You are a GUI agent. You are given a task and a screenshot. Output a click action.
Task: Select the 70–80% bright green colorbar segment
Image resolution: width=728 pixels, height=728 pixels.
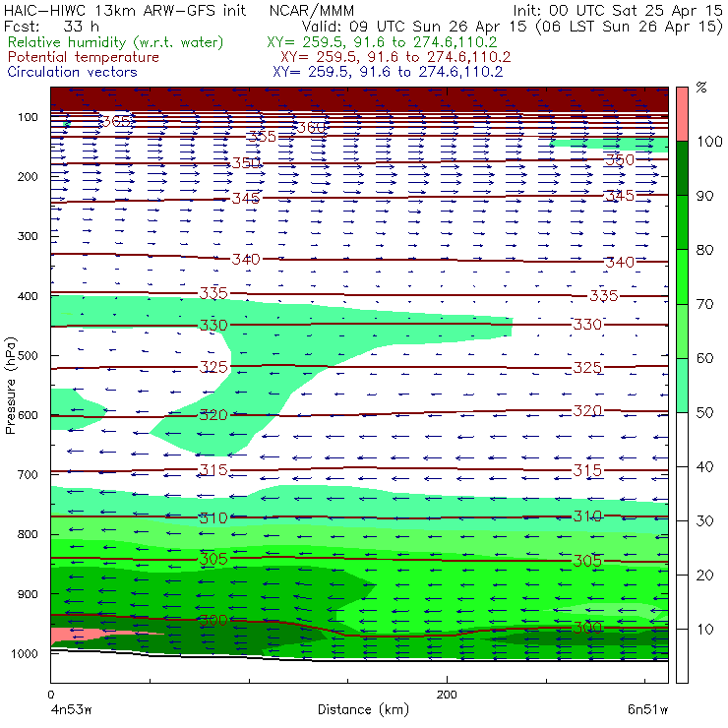682,276
